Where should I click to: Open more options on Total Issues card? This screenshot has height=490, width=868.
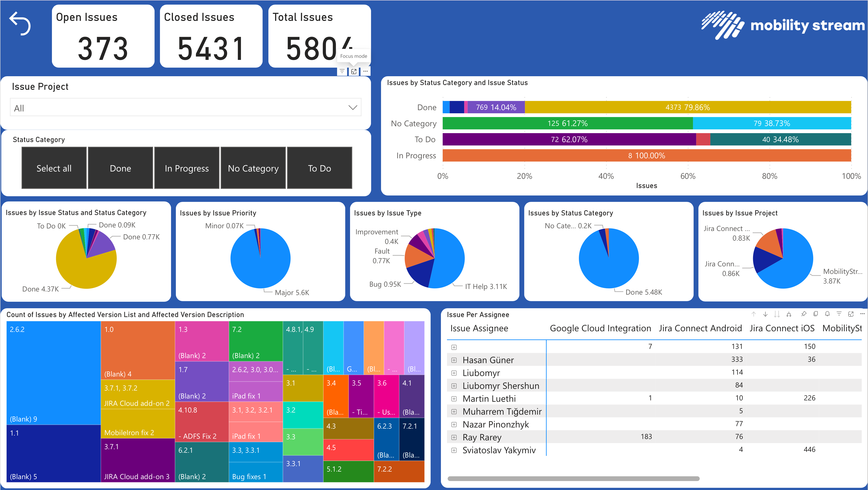(366, 71)
